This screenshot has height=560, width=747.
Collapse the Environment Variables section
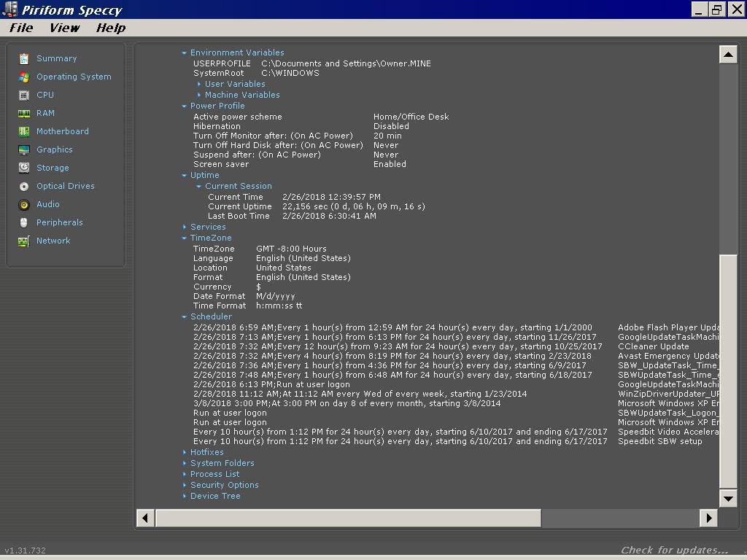184,52
